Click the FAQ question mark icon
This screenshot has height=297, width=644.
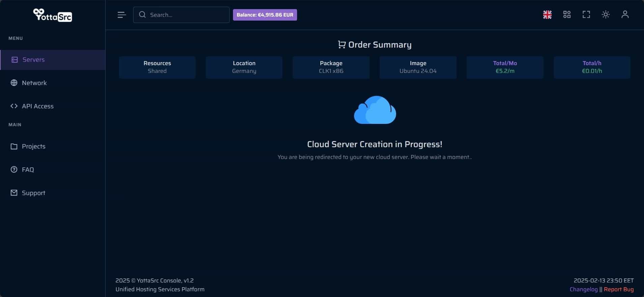click(14, 169)
